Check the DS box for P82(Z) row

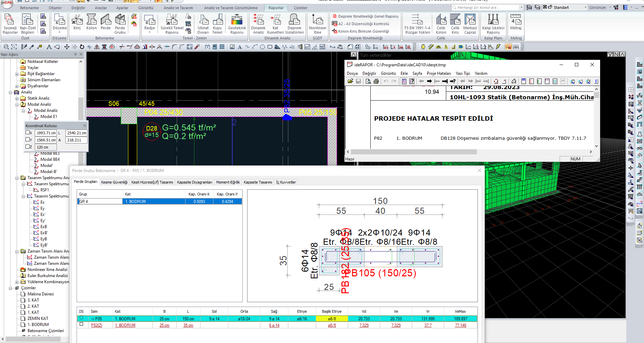(81, 324)
